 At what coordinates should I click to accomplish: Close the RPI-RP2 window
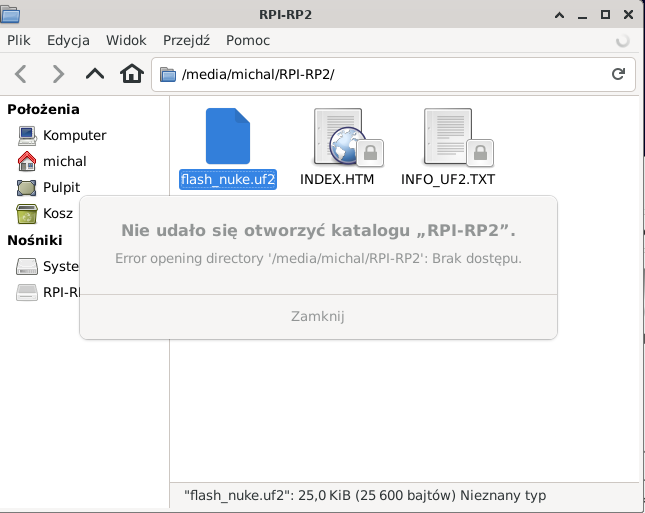click(628, 15)
